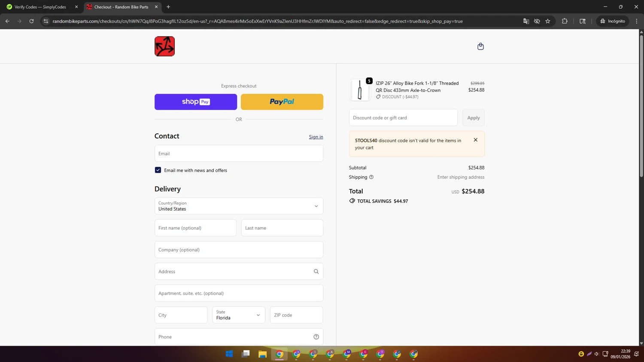Click the volume icon in system tray
The height and width of the screenshot is (362, 644).
click(x=597, y=354)
